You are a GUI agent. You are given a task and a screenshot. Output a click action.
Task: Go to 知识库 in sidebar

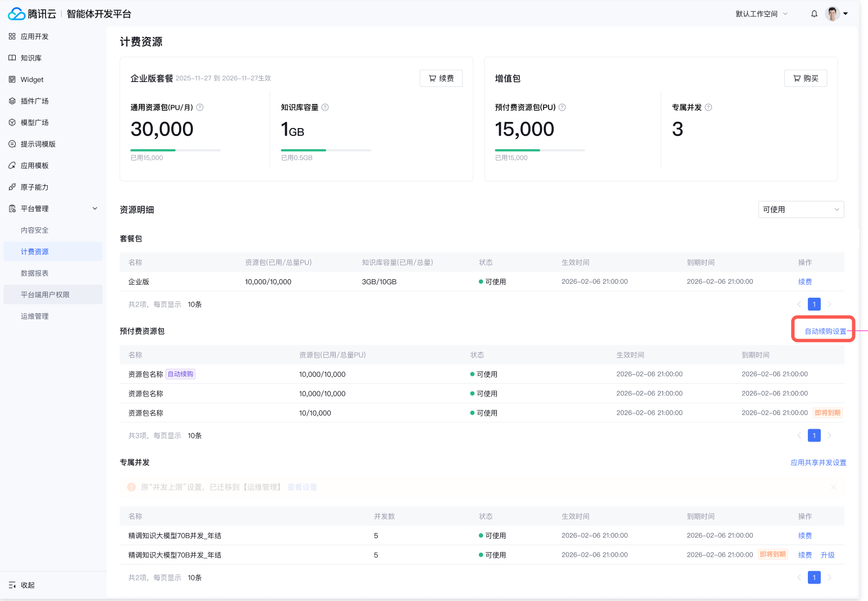31,58
